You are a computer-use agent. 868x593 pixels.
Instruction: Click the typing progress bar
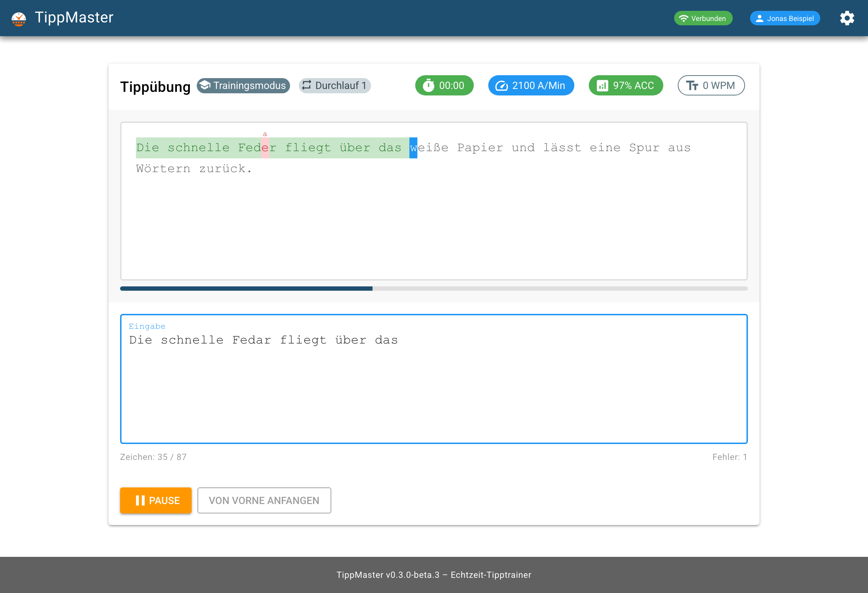click(434, 288)
